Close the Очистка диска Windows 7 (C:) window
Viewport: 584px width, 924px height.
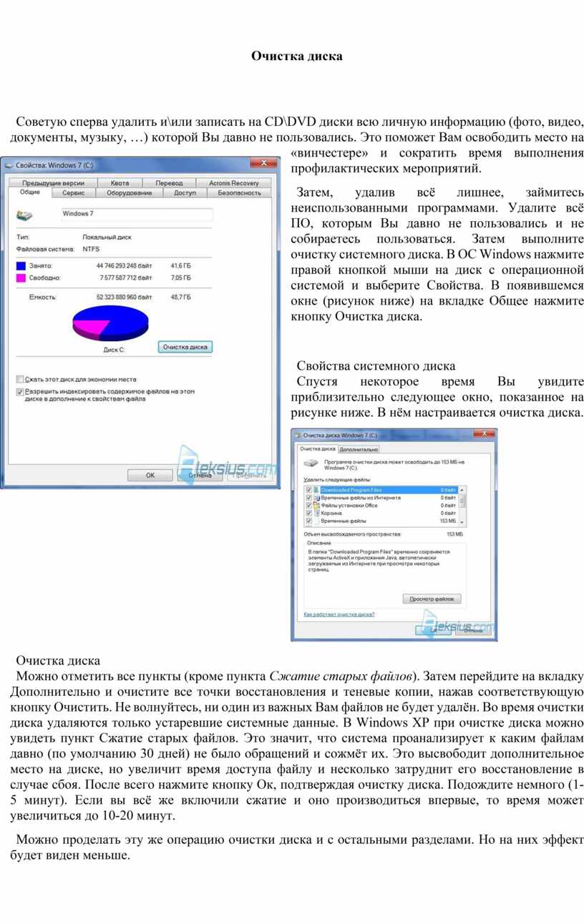coord(483,434)
